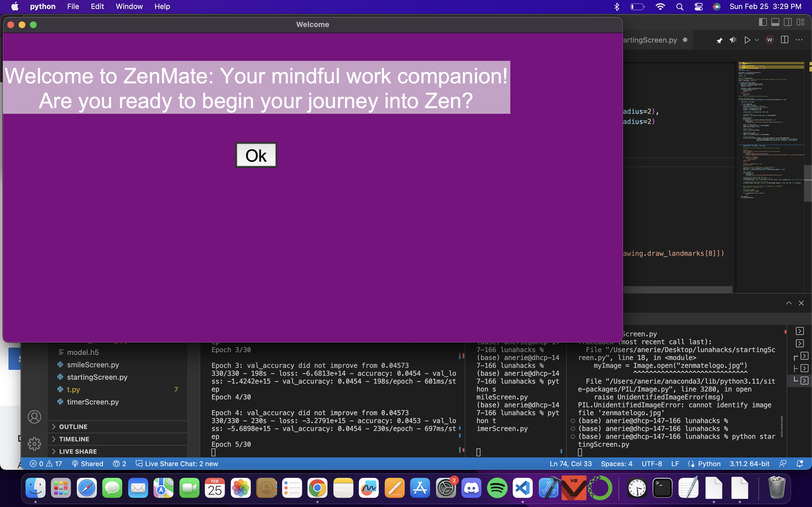The height and width of the screenshot is (507, 812).
Task: Toggle the primary side bar layout
Action: [762, 22]
